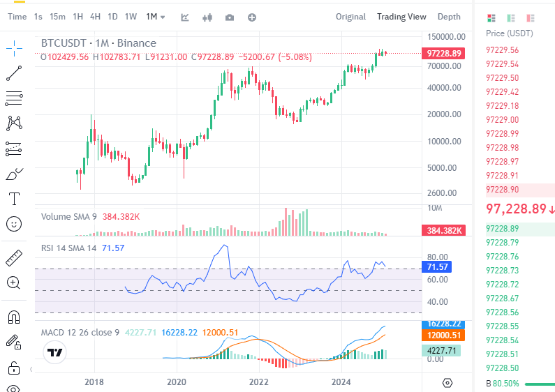Click the 2024 label on time axis
The image size is (555, 392).
pyautogui.click(x=341, y=382)
